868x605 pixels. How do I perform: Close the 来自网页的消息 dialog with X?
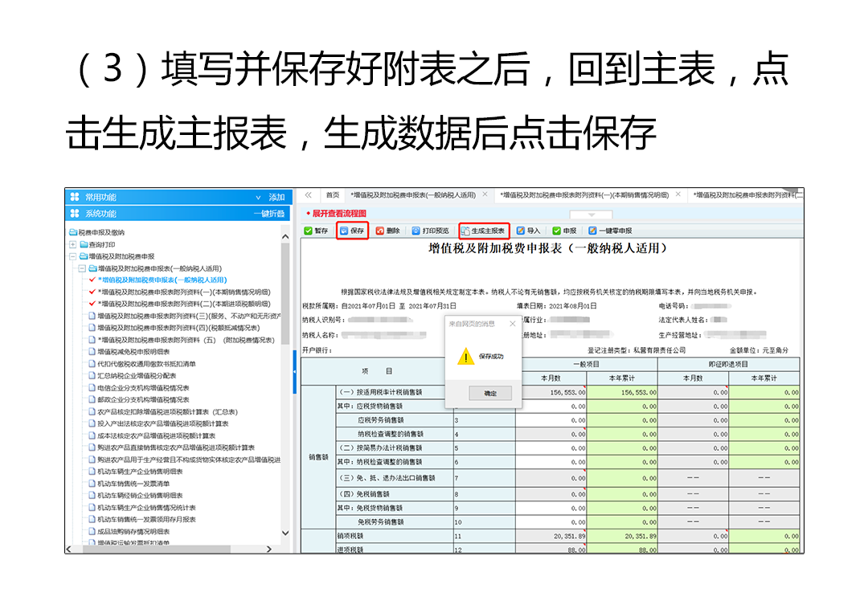[x=513, y=324]
